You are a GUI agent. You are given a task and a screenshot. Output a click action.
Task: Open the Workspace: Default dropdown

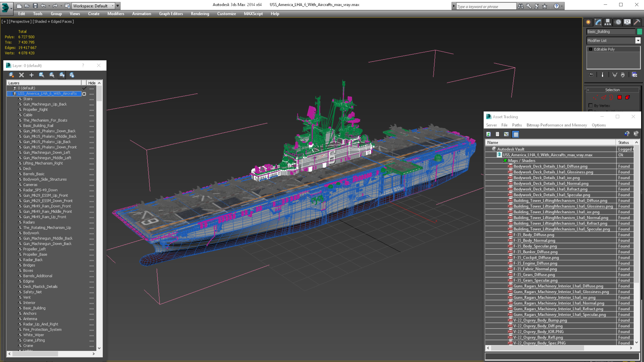coord(93,6)
